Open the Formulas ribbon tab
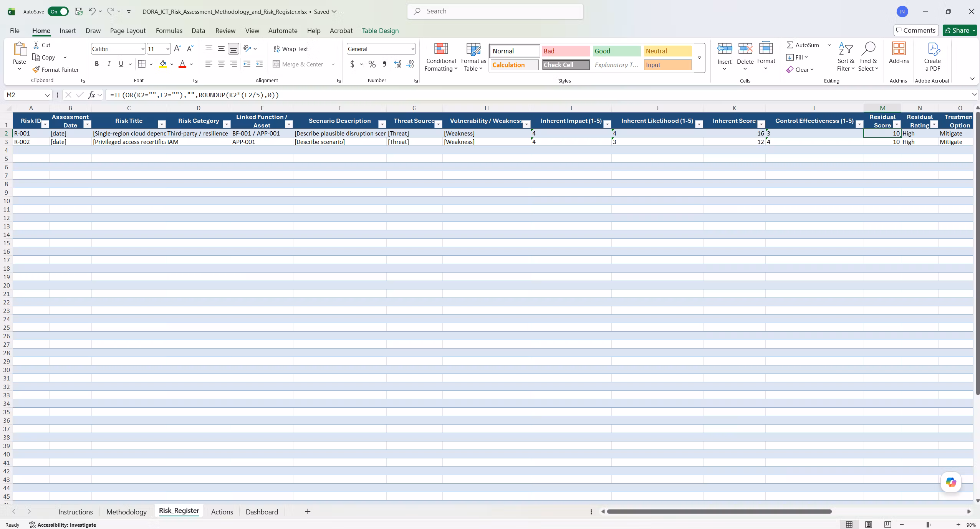Screen dimensions: 980x529 click(169, 31)
